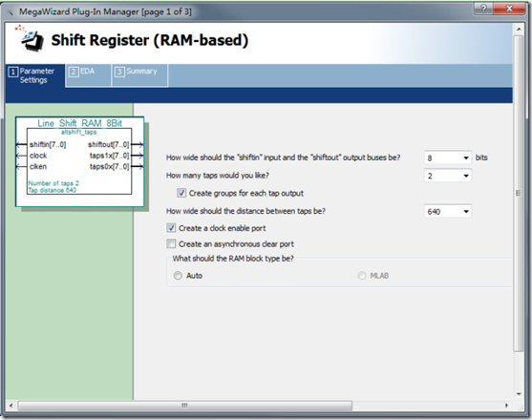Viewport: 532px width, 420px height.
Task: Open the number of taps dropdown
Action: [x=448, y=176]
